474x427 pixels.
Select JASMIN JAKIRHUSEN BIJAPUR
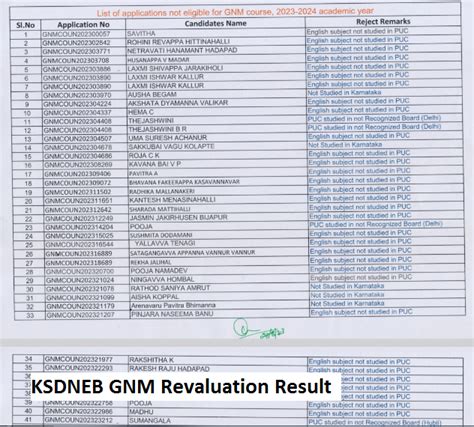(x=179, y=218)
